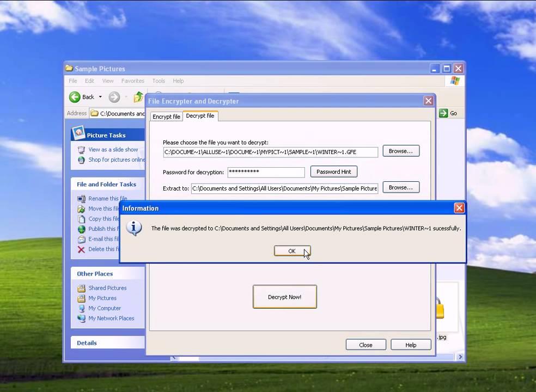Screen dimensions: 536x392
Task: Click the Up folder icon in toolbar
Action: 138,97
